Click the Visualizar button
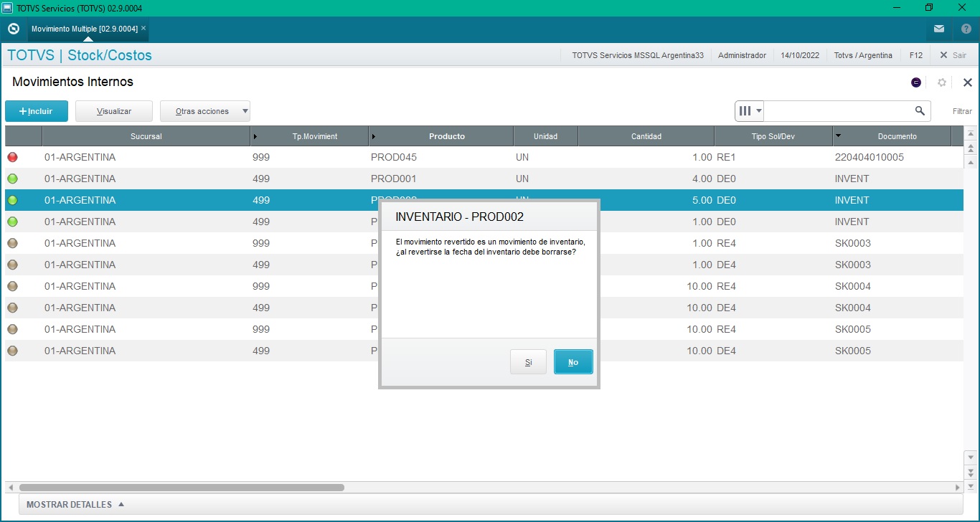Image resolution: width=980 pixels, height=522 pixels. tap(114, 111)
